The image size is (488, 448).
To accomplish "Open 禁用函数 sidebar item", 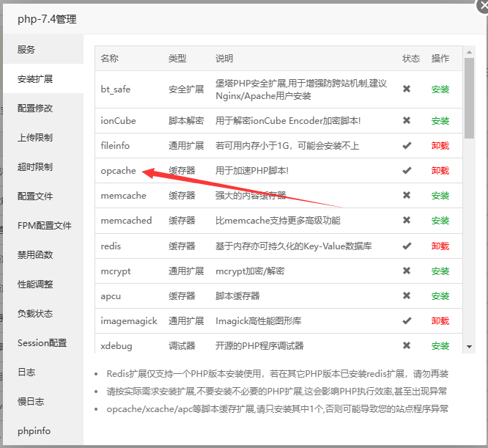I will (43, 254).
